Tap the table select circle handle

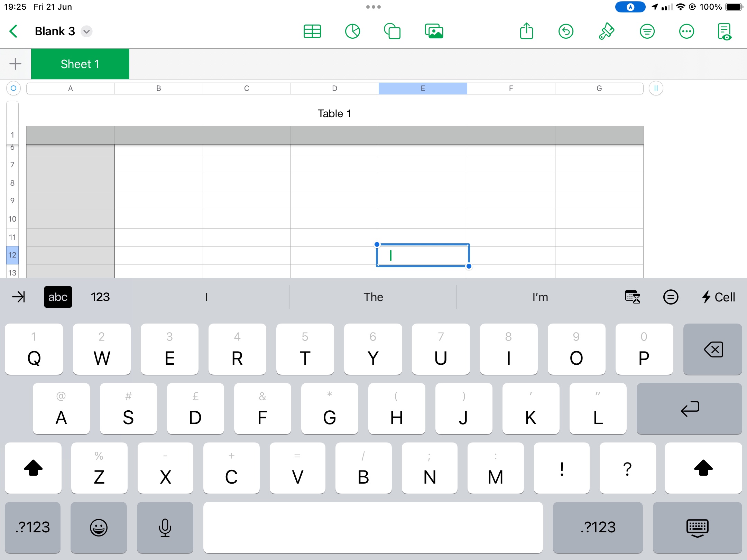[x=13, y=88]
